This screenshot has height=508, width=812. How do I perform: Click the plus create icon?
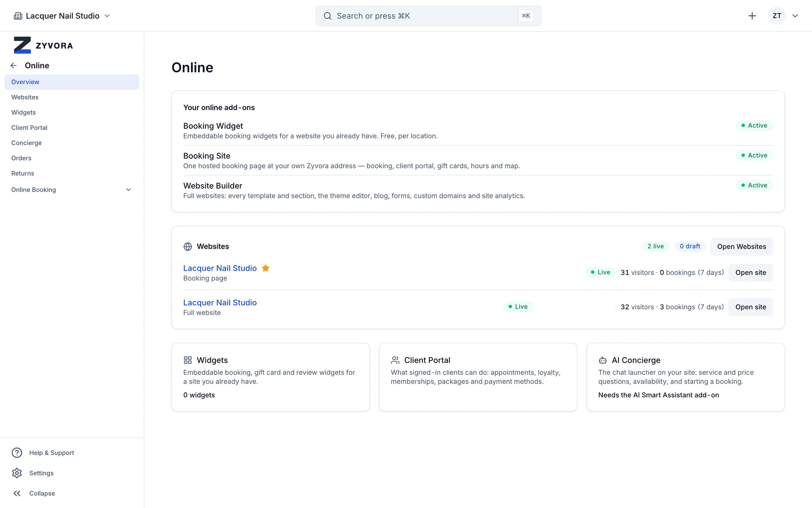(x=752, y=16)
